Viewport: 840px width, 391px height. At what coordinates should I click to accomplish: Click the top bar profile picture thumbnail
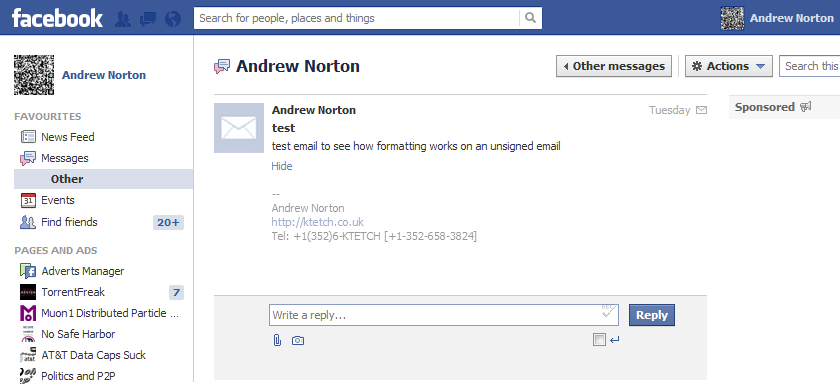732,18
